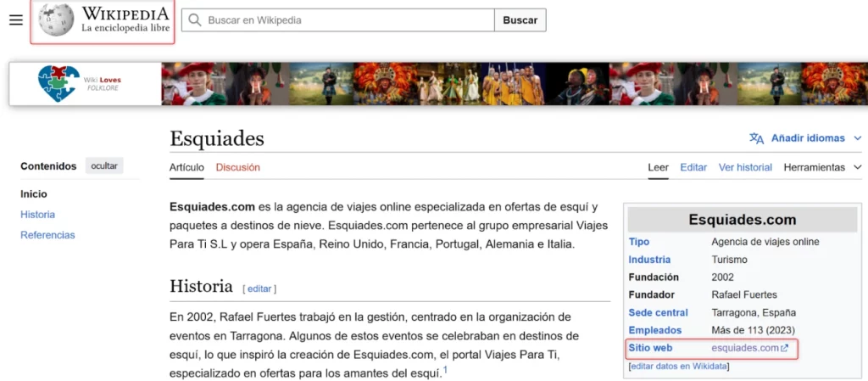Open the hamburger main menu
868x381 pixels.
[16, 20]
